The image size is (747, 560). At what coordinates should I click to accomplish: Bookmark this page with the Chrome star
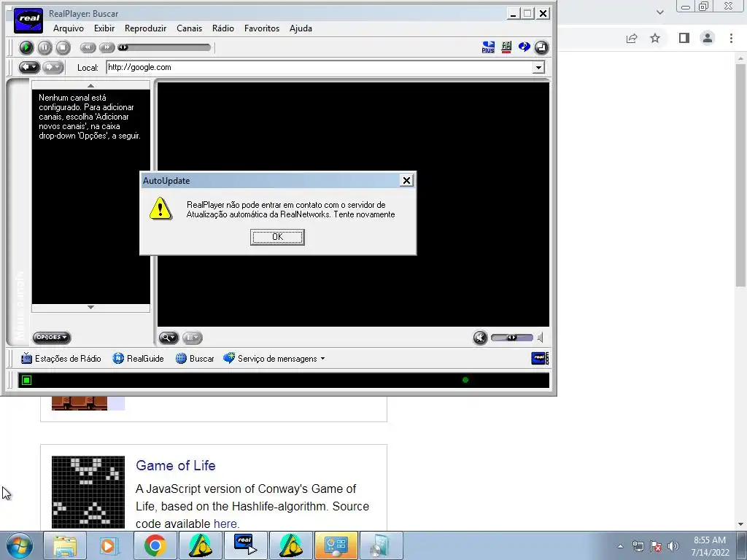(656, 38)
